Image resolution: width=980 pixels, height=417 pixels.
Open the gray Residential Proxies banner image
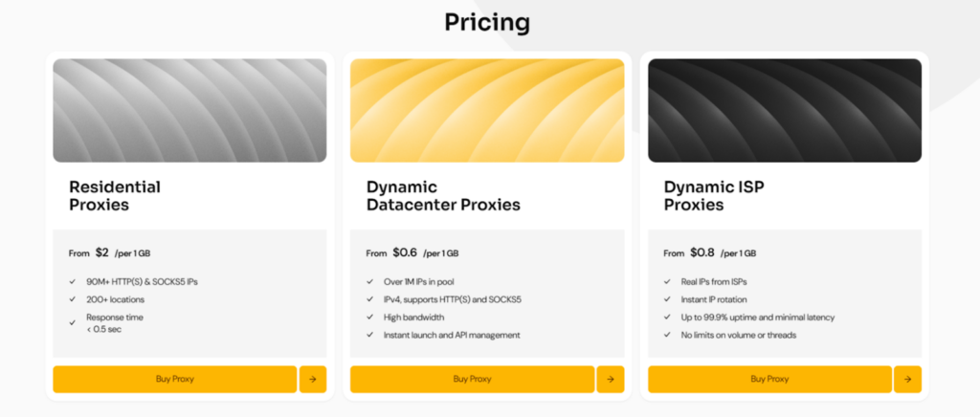click(189, 110)
